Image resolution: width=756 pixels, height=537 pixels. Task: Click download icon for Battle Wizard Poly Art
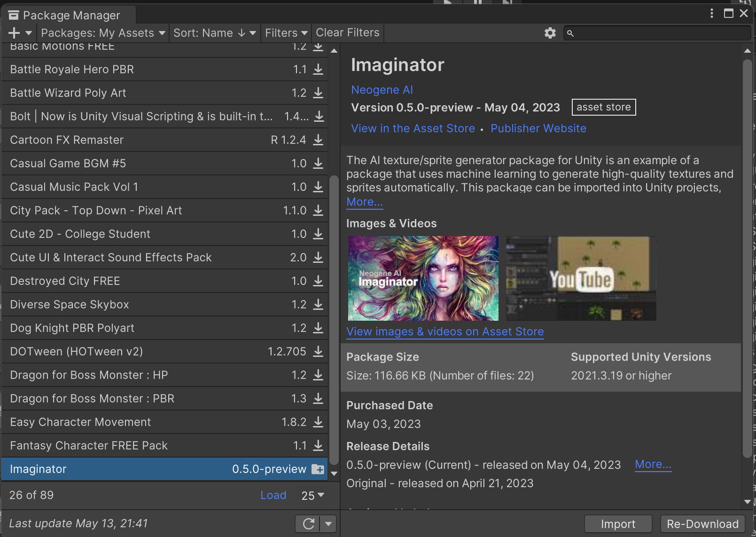(x=318, y=93)
